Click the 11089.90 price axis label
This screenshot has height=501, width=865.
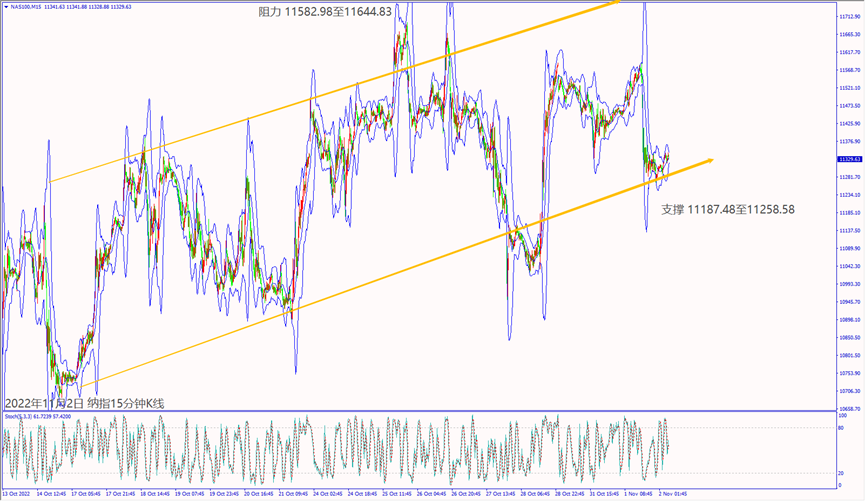(850, 248)
